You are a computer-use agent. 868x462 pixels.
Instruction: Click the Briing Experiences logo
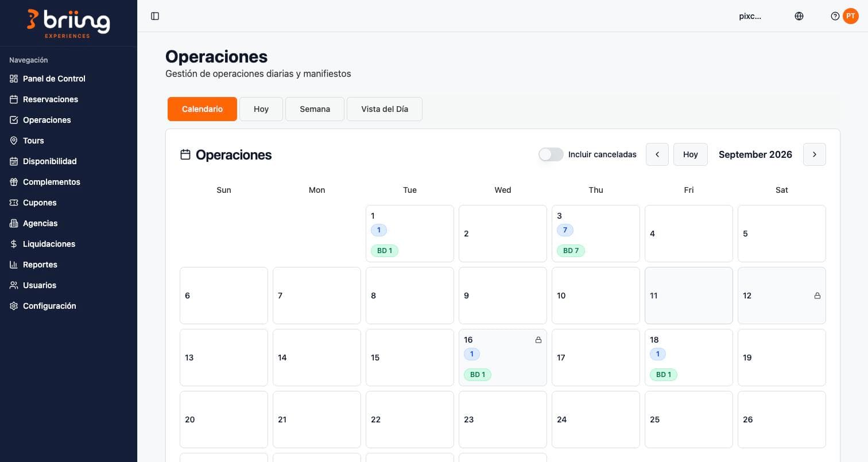[x=68, y=24]
